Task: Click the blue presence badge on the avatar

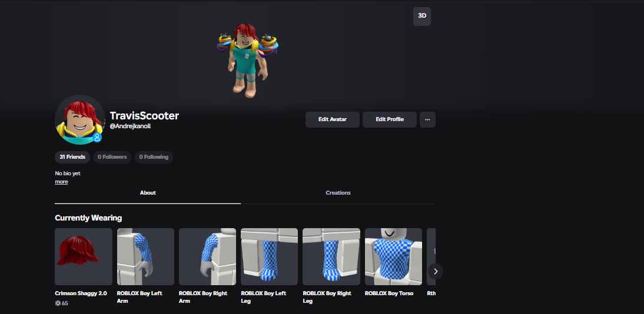Action: (97, 138)
